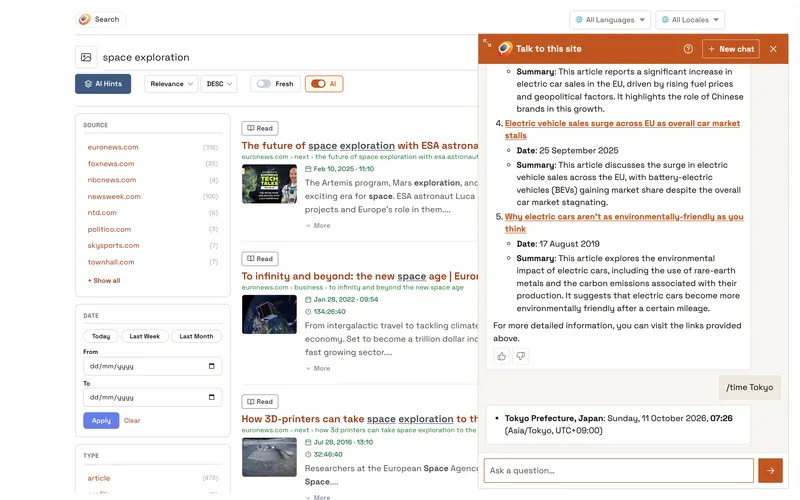Open How 3D-printers can take space exploration title

(x=360, y=419)
